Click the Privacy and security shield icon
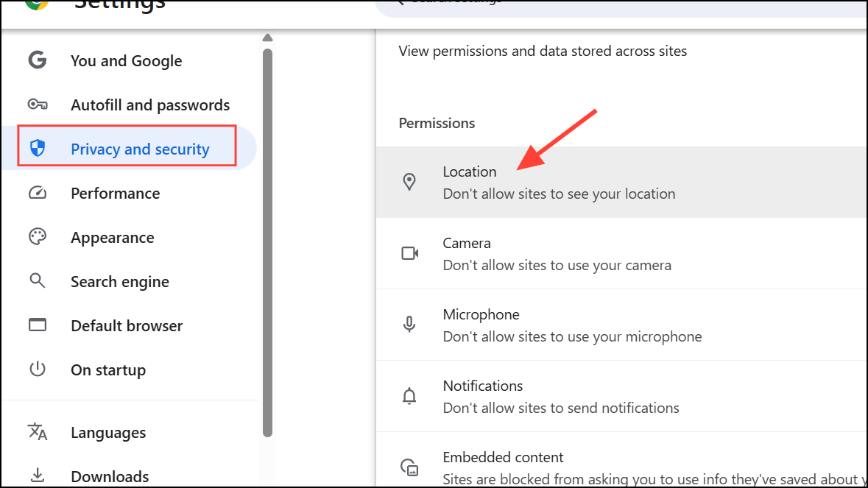 coord(39,149)
